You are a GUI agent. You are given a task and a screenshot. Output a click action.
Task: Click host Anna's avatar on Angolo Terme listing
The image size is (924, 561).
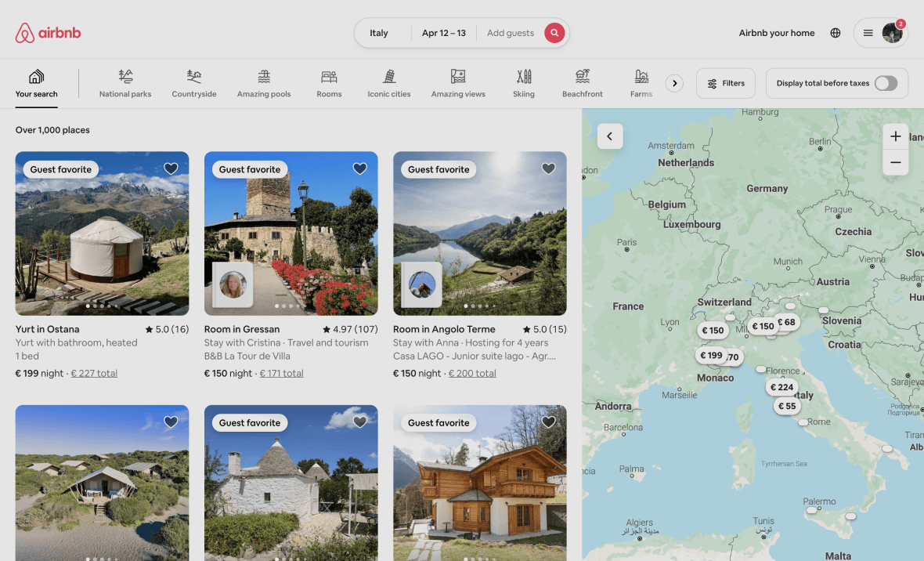(422, 285)
